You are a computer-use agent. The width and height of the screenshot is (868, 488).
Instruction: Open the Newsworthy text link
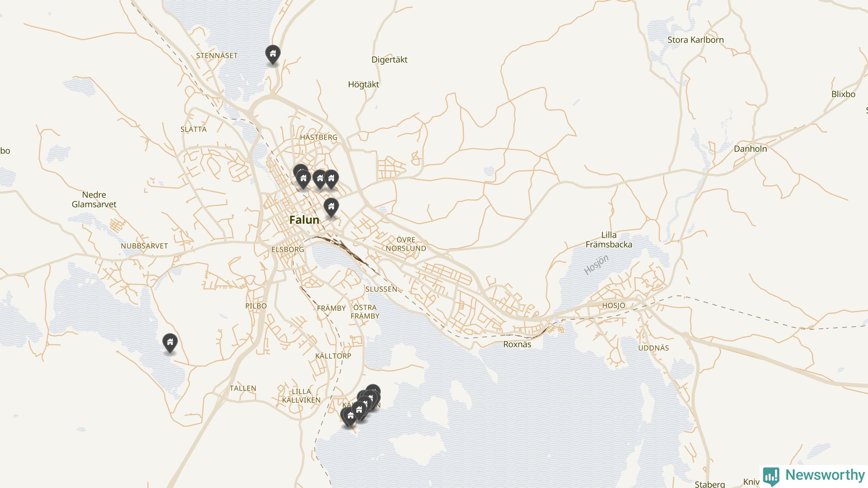(x=825, y=475)
